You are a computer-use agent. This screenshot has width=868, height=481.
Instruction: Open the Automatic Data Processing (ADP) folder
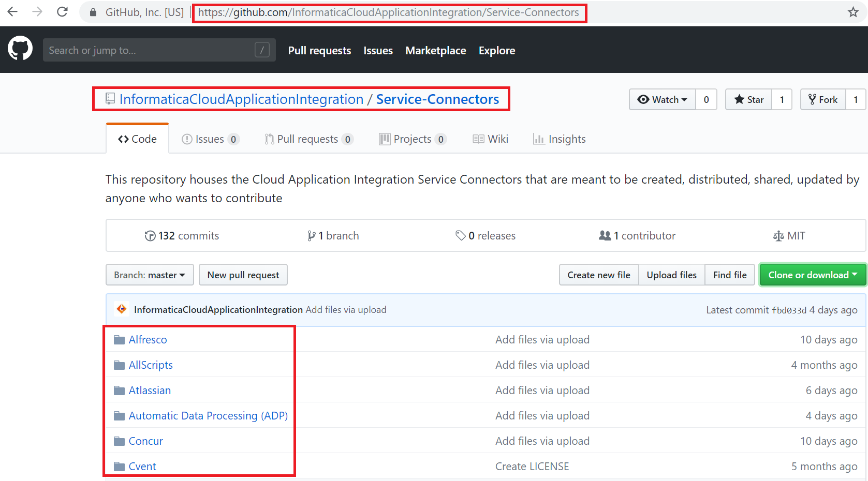pos(208,416)
